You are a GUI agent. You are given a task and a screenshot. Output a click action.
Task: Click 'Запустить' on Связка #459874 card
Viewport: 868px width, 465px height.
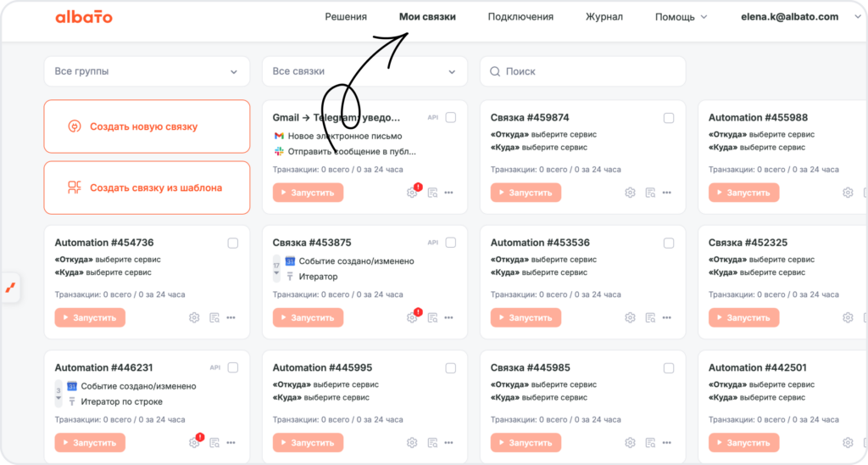tap(526, 193)
